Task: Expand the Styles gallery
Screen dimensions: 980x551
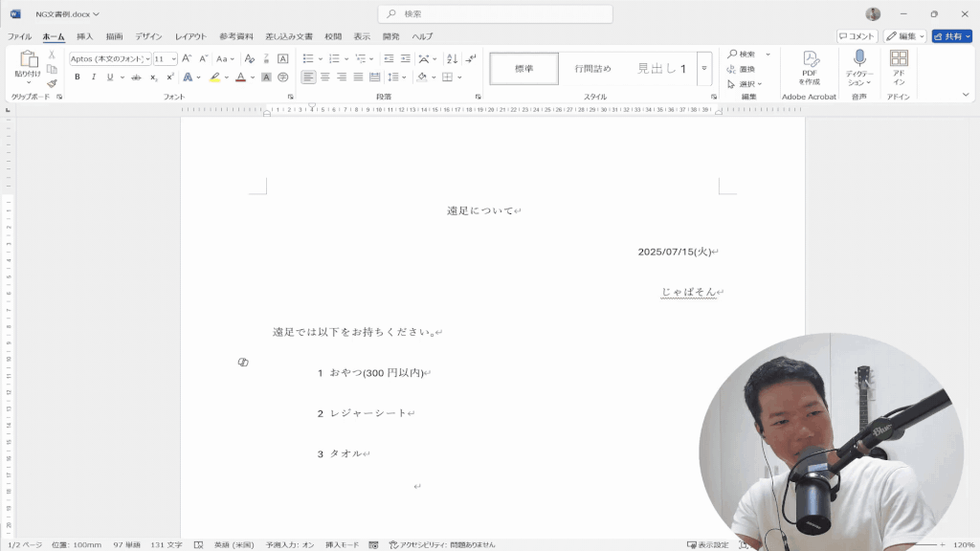Action: point(704,68)
